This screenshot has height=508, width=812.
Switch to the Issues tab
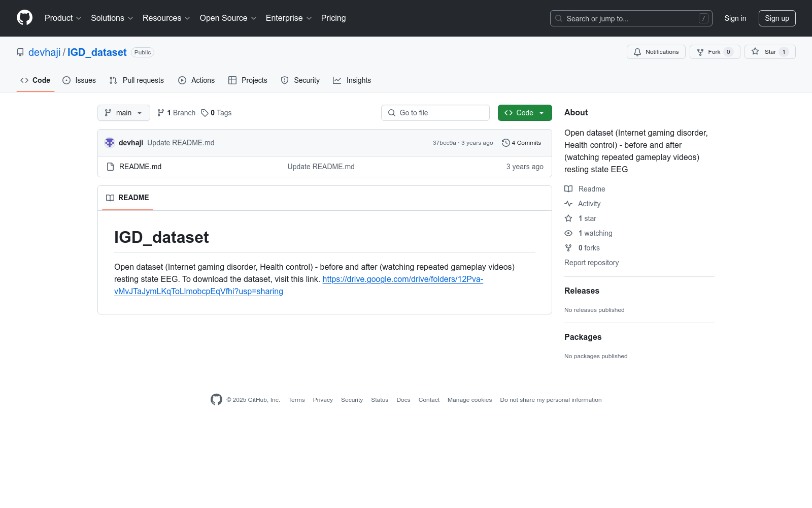coord(79,80)
